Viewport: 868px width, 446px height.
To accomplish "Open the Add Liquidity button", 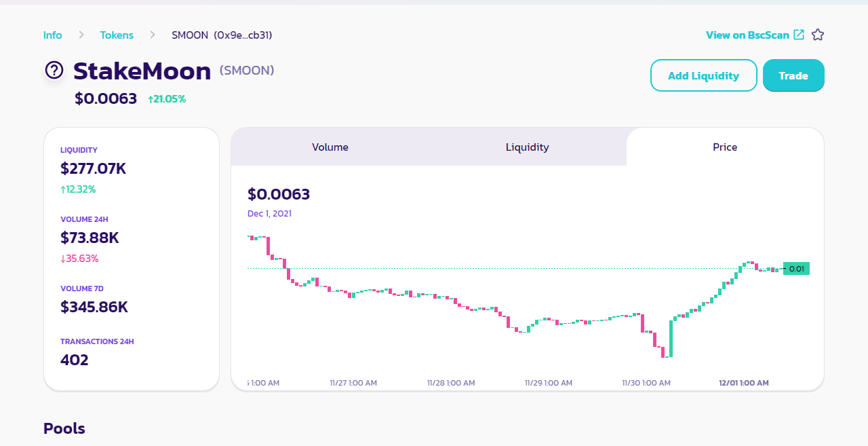I will [x=704, y=75].
